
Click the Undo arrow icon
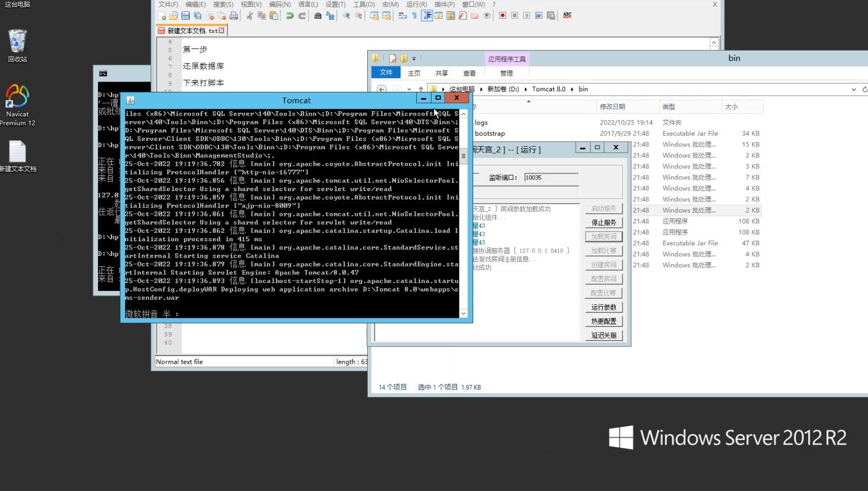290,16
